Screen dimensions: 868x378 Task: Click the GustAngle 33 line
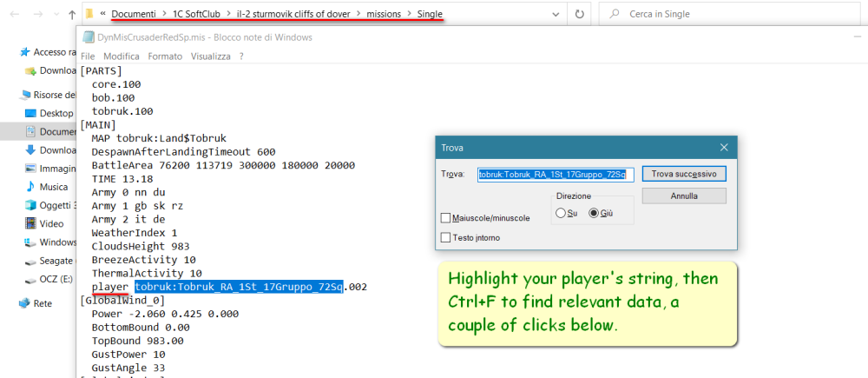128,368
